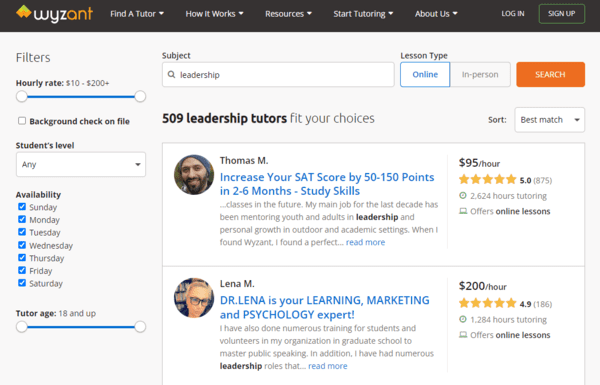Click the (875) review count
The width and height of the screenshot is (600, 385).
(543, 180)
